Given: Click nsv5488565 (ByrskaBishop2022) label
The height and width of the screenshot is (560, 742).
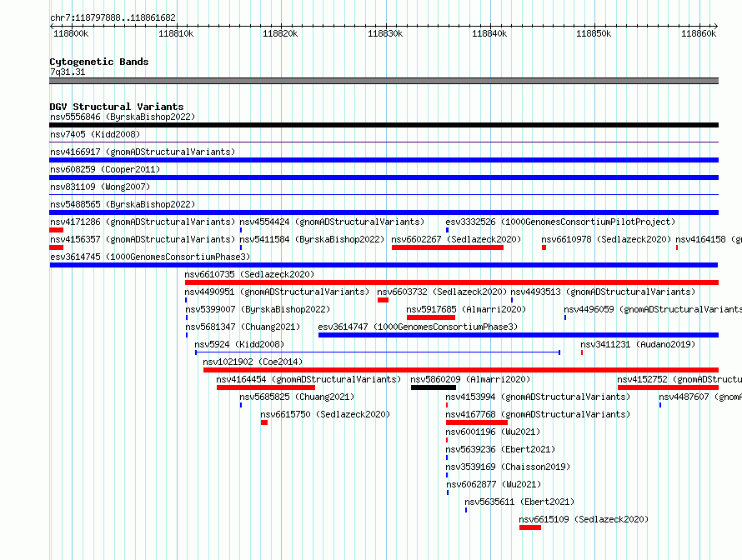Looking at the screenshot, I should [123, 204].
